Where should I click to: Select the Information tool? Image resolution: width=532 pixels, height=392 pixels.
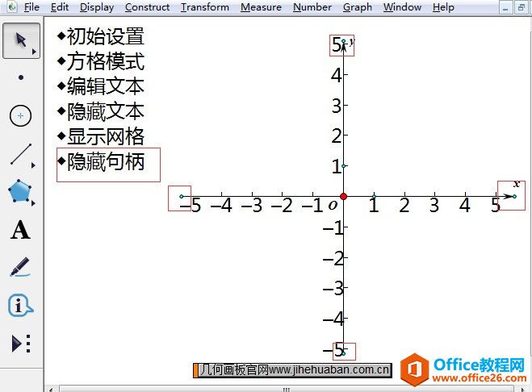pyautogui.click(x=20, y=306)
